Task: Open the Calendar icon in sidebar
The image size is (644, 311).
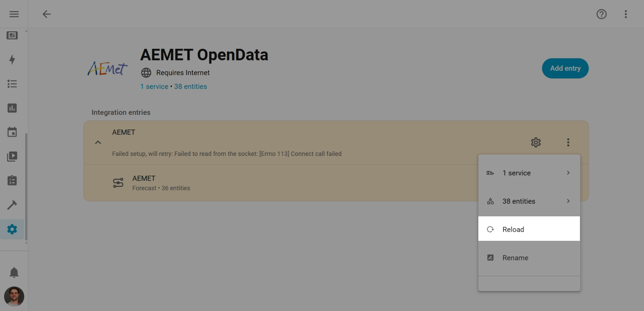Action: coord(12,132)
